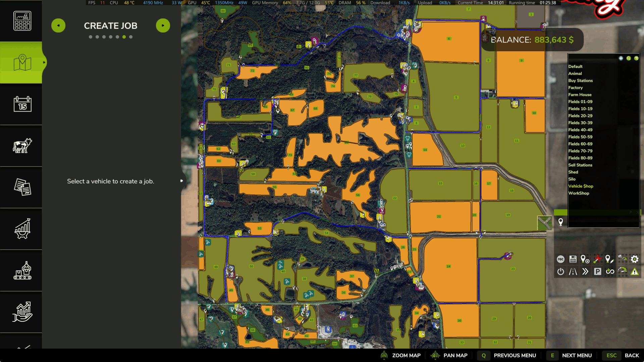Open AutoDrive settings gear icon
Image resolution: width=644 pixels, height=362 pixels.
(x=634, y=259)
